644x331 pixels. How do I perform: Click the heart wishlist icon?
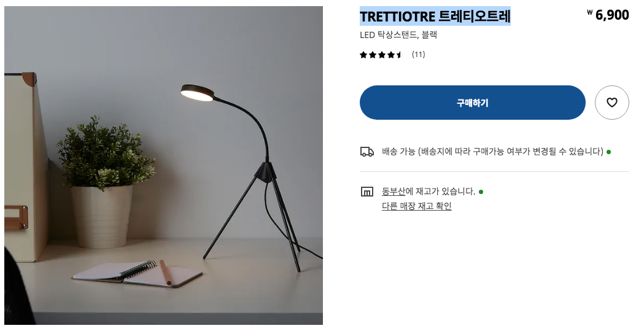click(611, 103)
